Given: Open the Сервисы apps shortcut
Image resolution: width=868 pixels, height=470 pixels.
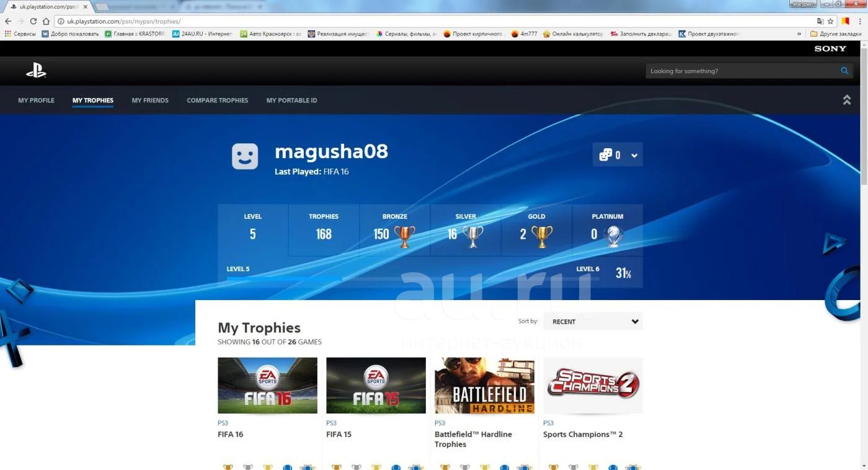Looking at the screenshot, I should [x=20, y=34].
